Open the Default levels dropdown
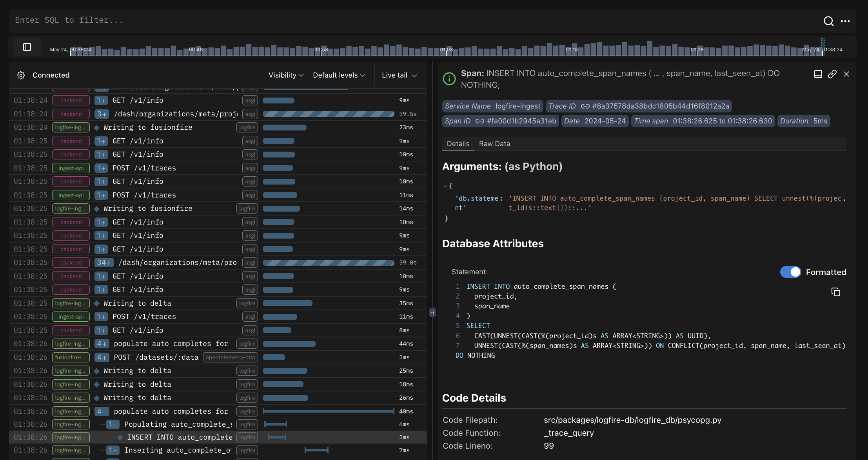 [339, 75]
